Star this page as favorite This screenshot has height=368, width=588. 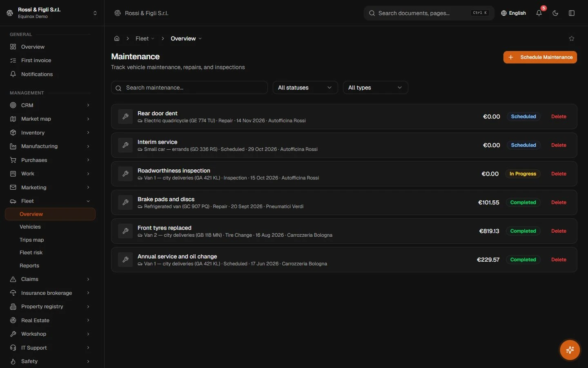click(x=572, y=38)
